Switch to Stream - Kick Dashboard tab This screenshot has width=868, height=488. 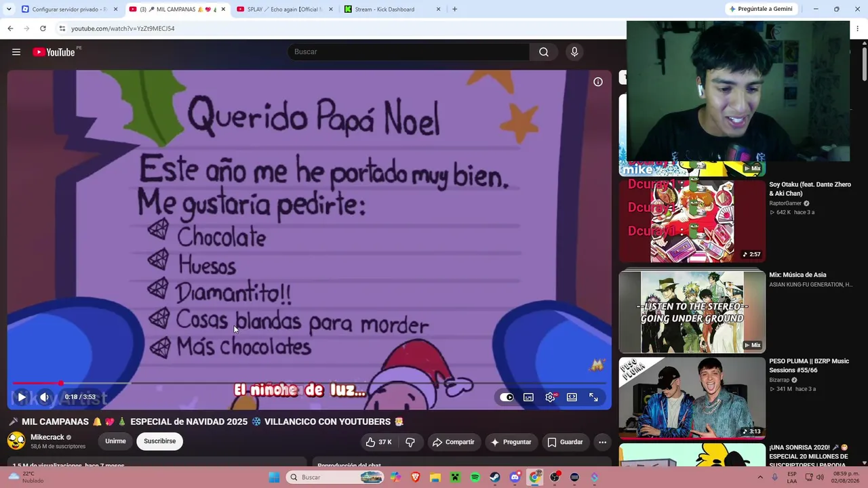[392, 9]
